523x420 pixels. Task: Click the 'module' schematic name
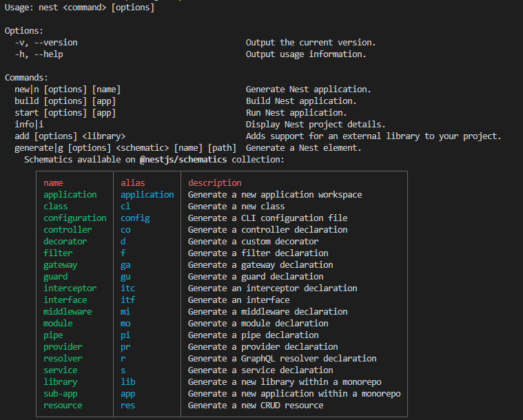coord(58,324)
